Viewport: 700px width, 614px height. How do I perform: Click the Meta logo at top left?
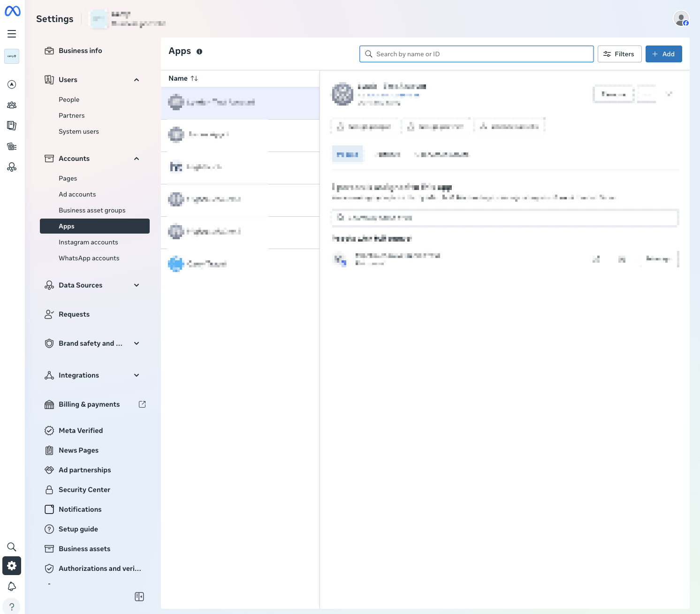(12, 11)
